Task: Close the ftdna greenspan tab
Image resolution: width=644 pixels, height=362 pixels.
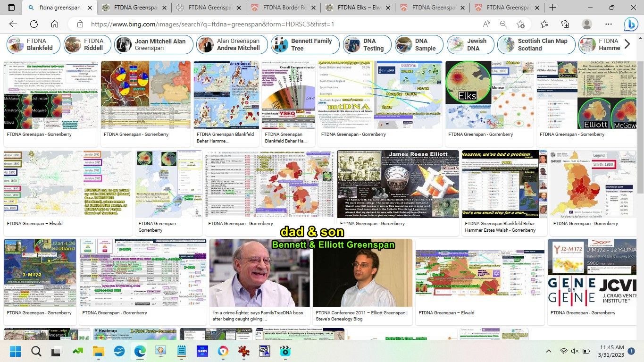Action: 90,8
